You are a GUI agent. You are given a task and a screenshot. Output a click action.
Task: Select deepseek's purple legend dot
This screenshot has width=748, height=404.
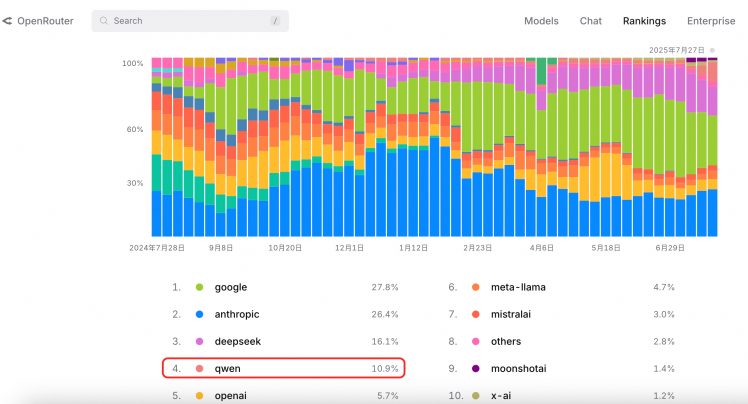(x=199, y=342)
